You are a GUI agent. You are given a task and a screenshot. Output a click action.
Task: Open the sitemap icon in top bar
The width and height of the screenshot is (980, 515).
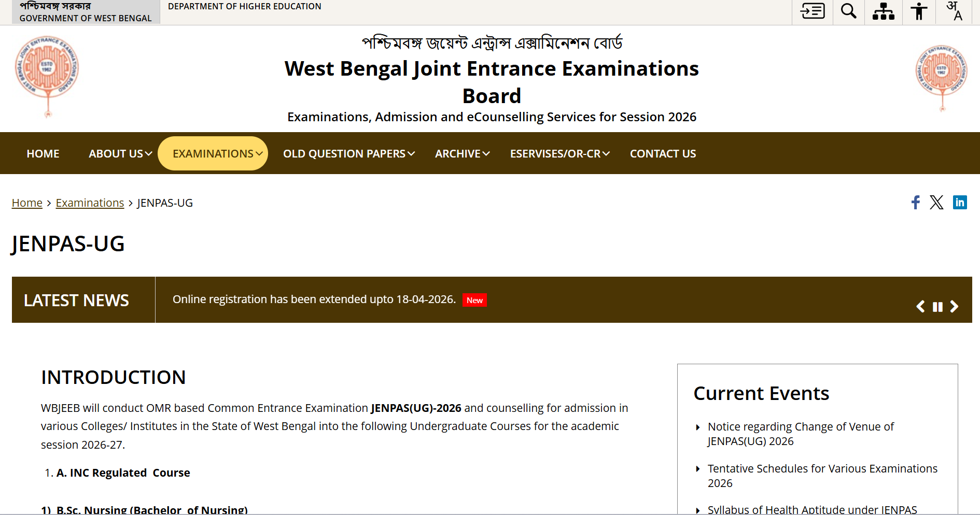[x=884, y=11]
